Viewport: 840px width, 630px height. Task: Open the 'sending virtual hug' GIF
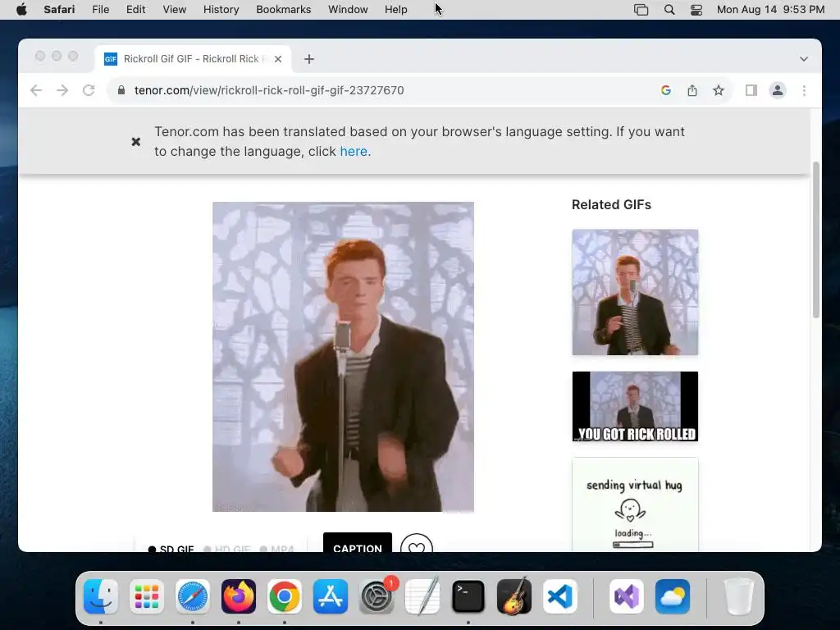(635, 504)
